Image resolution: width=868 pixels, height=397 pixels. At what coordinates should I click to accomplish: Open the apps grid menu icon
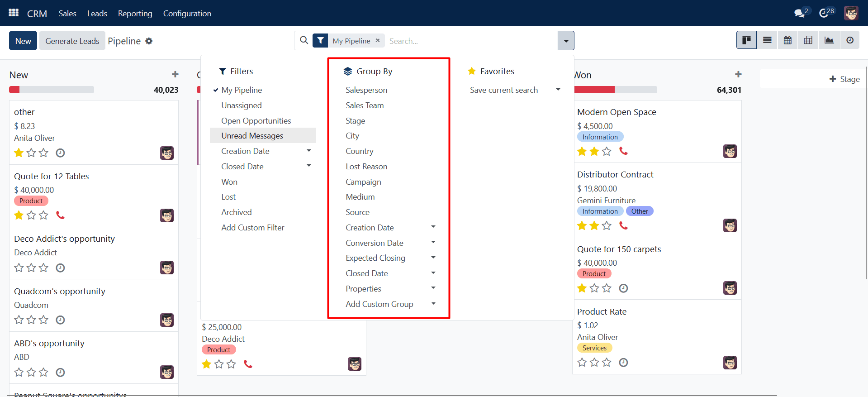pyautogui.click(x=14, y=13)
